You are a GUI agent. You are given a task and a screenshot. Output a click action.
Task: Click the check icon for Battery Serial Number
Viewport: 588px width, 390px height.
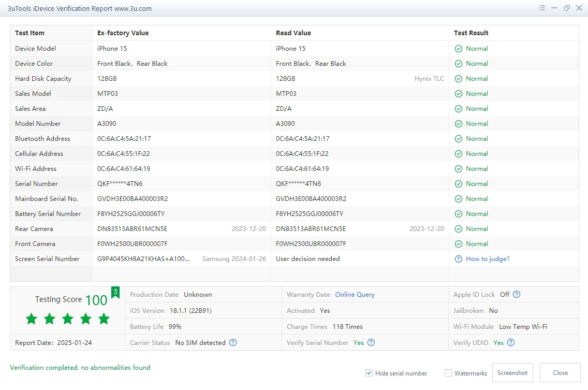458,214
